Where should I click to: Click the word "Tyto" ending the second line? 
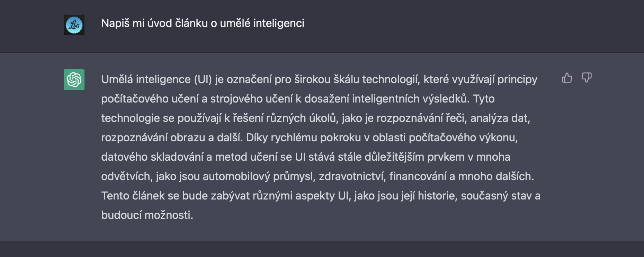[x=484, y=99]
